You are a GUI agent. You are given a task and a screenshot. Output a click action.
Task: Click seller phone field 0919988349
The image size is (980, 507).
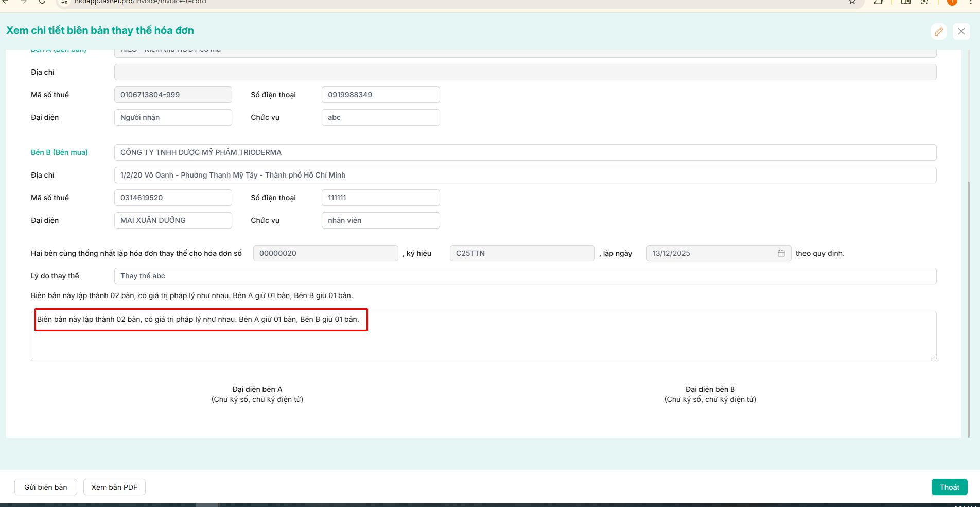(x=381, y=95)
